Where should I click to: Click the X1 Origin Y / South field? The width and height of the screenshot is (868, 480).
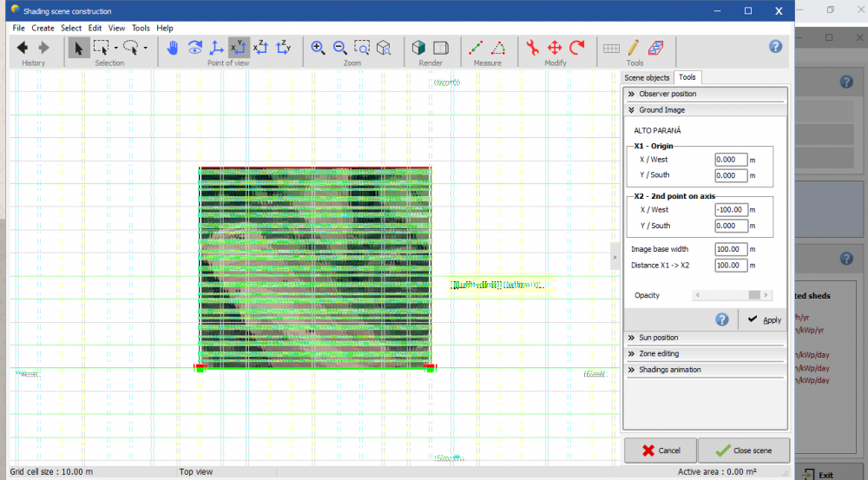(731, 175)
